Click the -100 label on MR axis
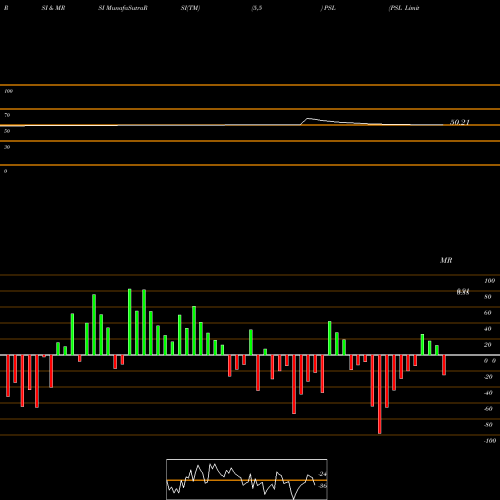Screen dimensions: 500x500 [490, 441]
